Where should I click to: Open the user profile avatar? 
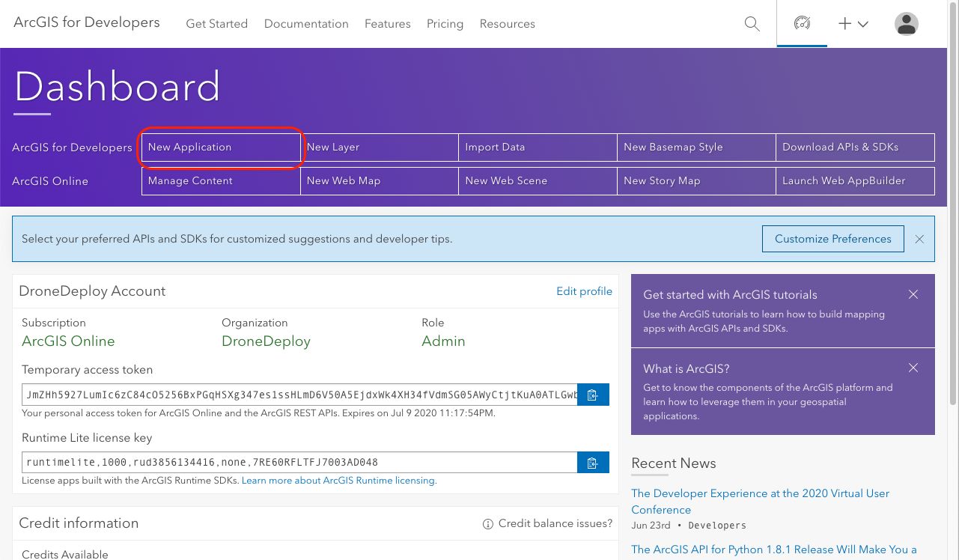click(907, 24)
